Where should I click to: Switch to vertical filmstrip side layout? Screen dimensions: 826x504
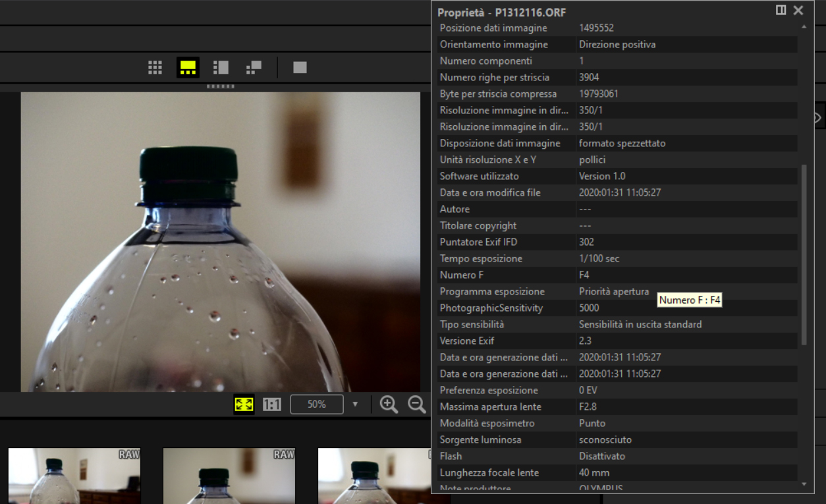point(221,67)
